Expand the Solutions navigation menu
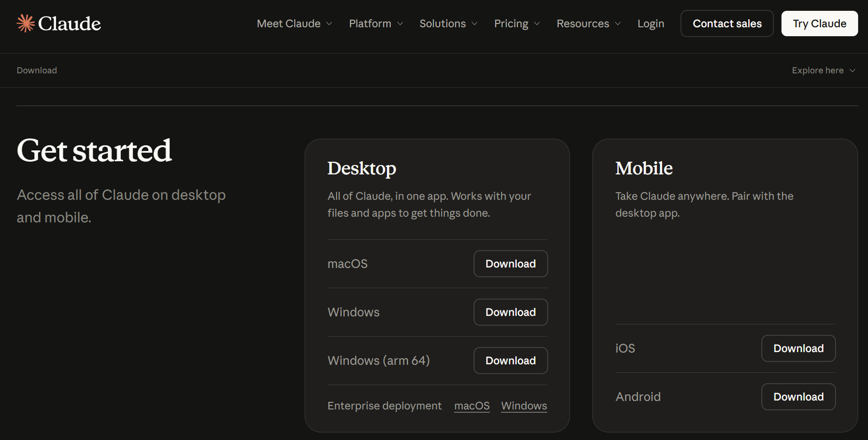 click(448, 24)
